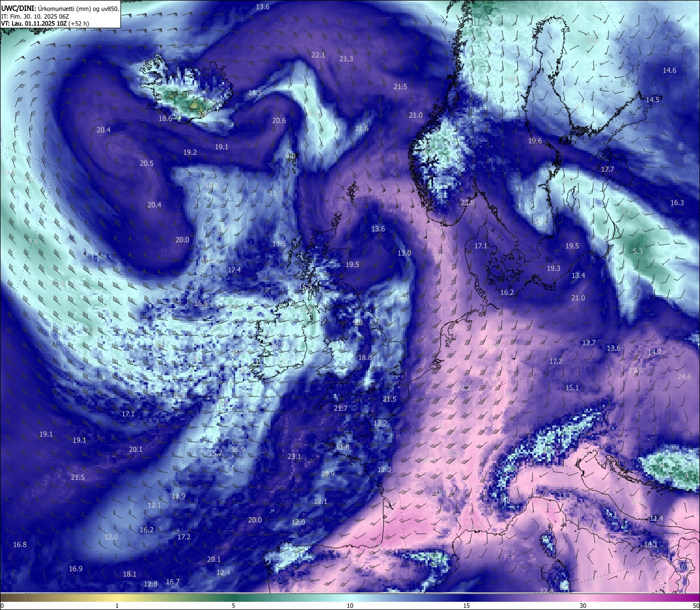Click the 'IT: Fim. 30. 10. 2025 06Z' line
Image resolution: width=700 pixels, height=610 pixels.
click(36, 16)
